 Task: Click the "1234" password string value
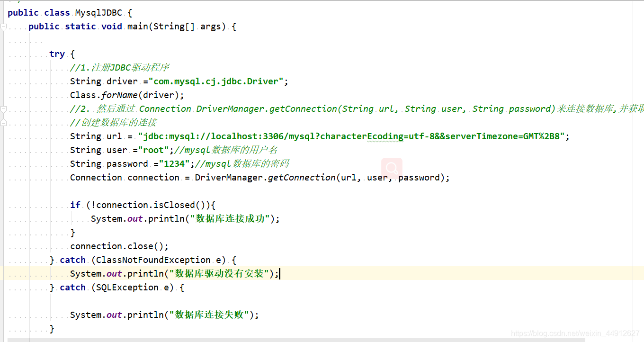(x=174, y=164)
